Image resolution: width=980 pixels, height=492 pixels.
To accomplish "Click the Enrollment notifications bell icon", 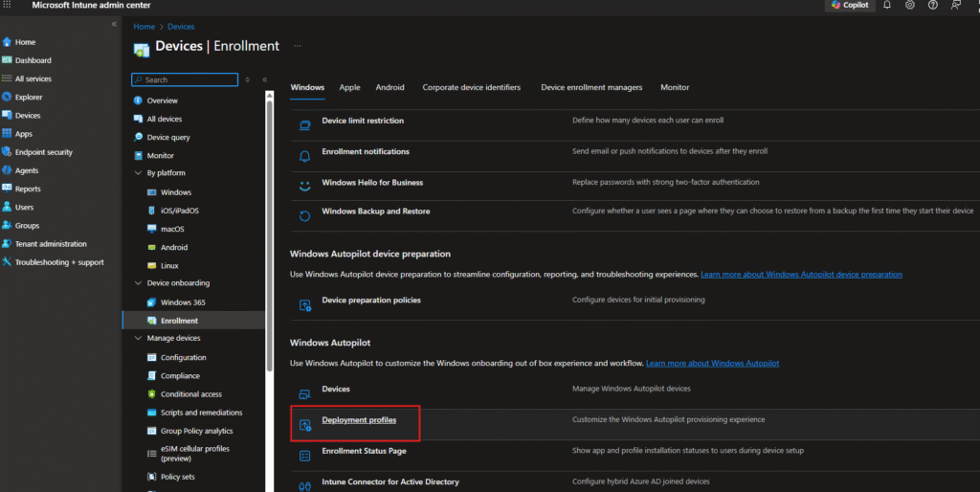I will tap(305, 154).
